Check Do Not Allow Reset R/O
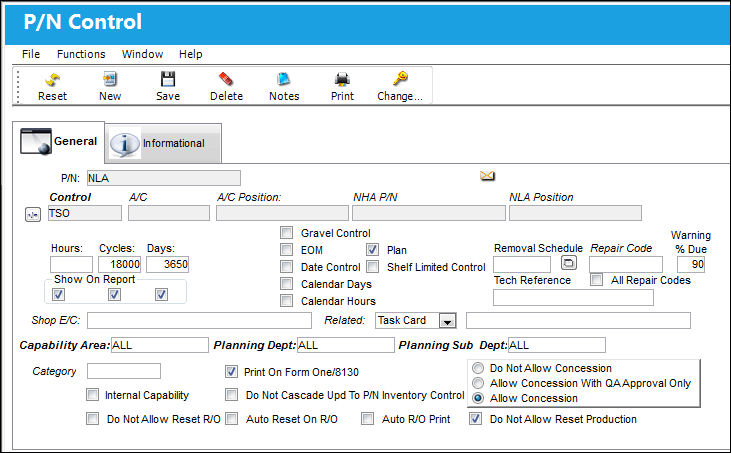Viewport: 731px width, 453px height. coord(92,419)
